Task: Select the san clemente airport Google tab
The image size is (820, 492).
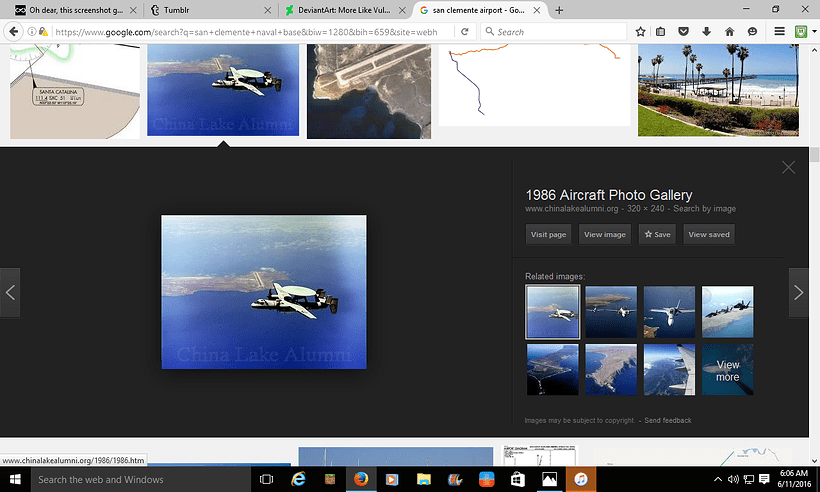Action: [480, 10]
